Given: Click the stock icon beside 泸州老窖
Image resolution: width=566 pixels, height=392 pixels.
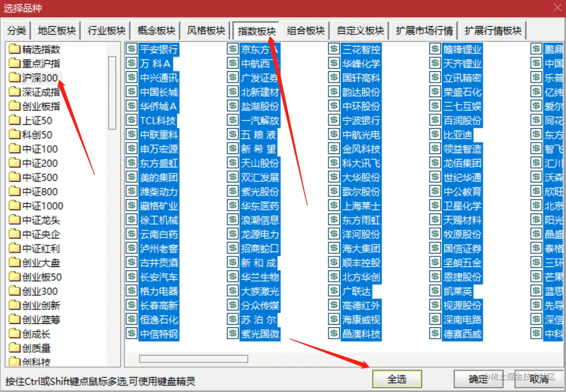Looking at the screenshot, I should (131, 248).
